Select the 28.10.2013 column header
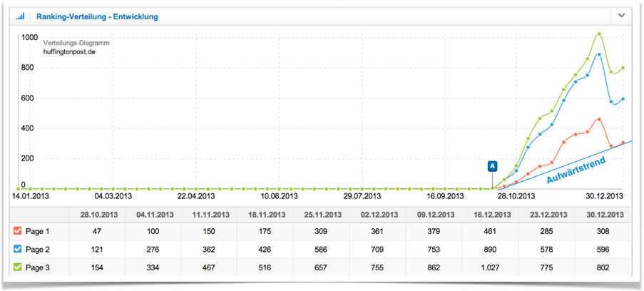 tap(98, 214)
